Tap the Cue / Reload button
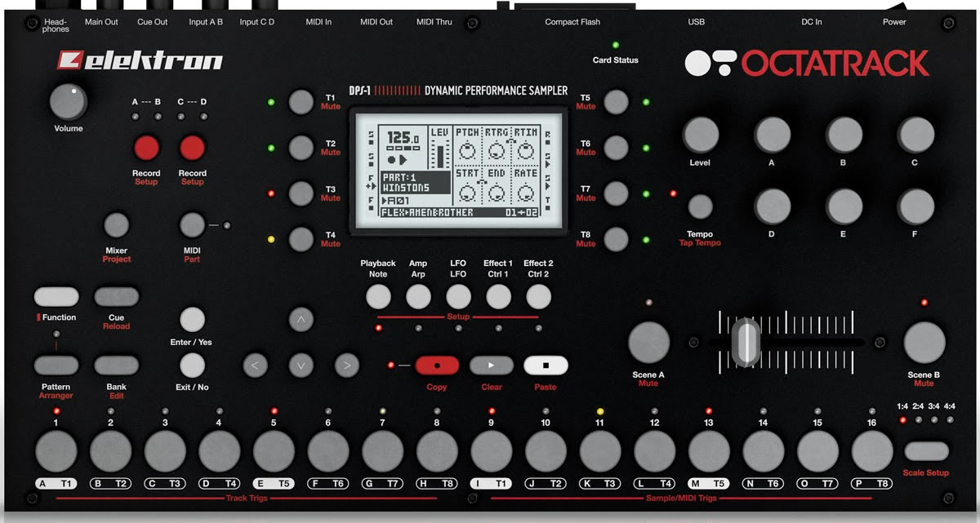This screenshot has height=523, width=980. pos(116,296)
